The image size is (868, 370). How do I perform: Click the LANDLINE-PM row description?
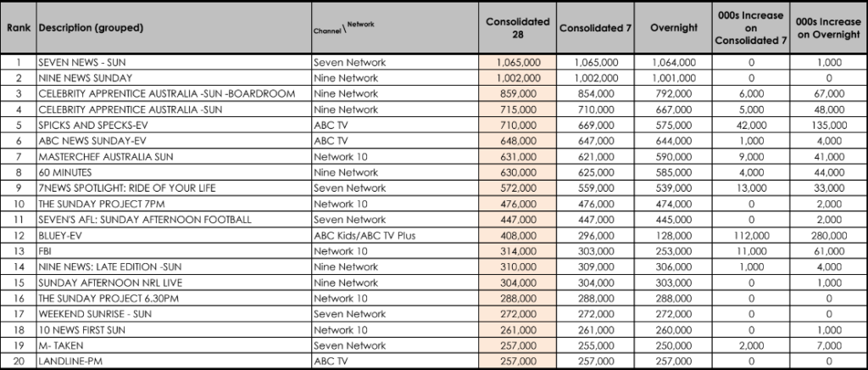[x=174, y=362]
